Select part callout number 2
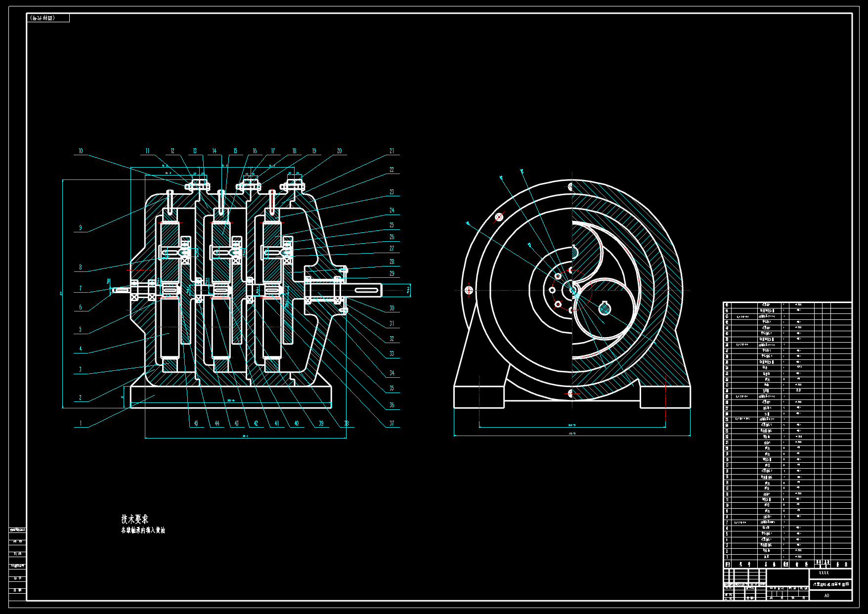The image size is (868, 614). tap(81, 398)
